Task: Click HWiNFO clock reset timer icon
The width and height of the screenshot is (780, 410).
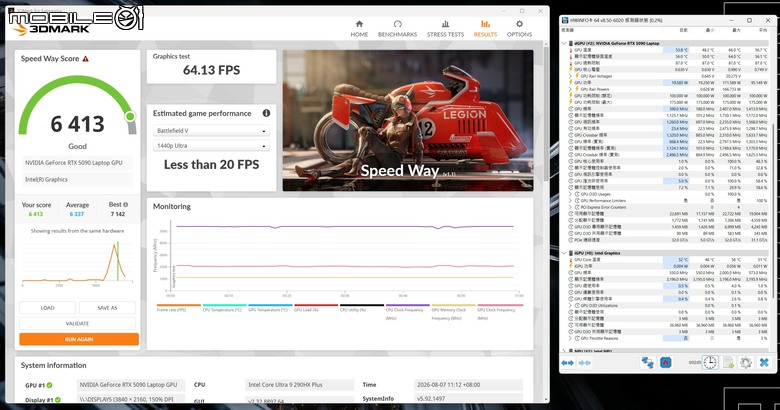Action: (x=710, y=362)
